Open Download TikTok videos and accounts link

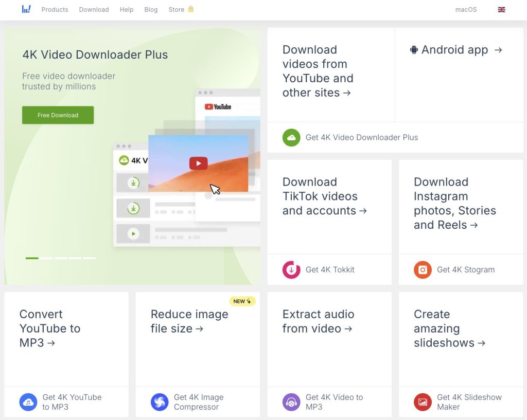tap(324, 196)
